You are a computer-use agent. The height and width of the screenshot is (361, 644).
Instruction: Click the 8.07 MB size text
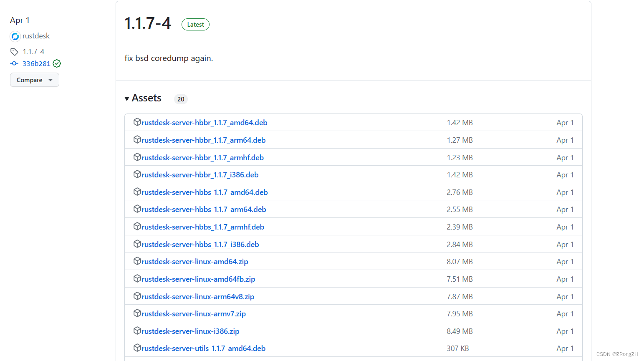pos(460,262)
